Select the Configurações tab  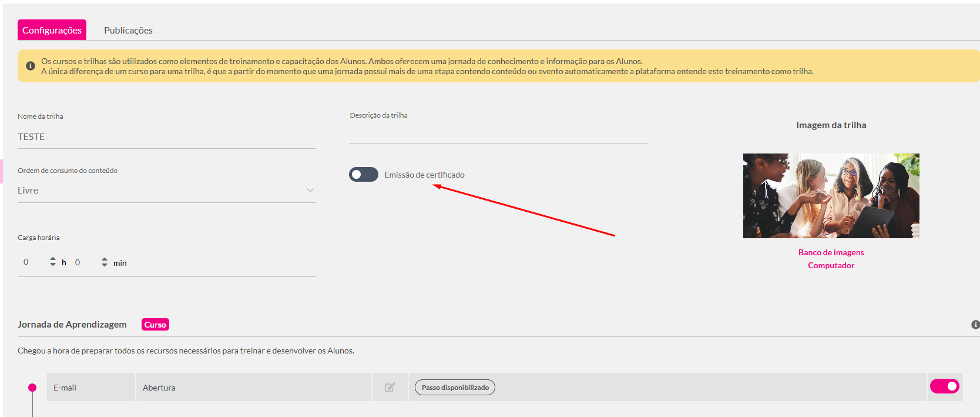click(52, 30)
